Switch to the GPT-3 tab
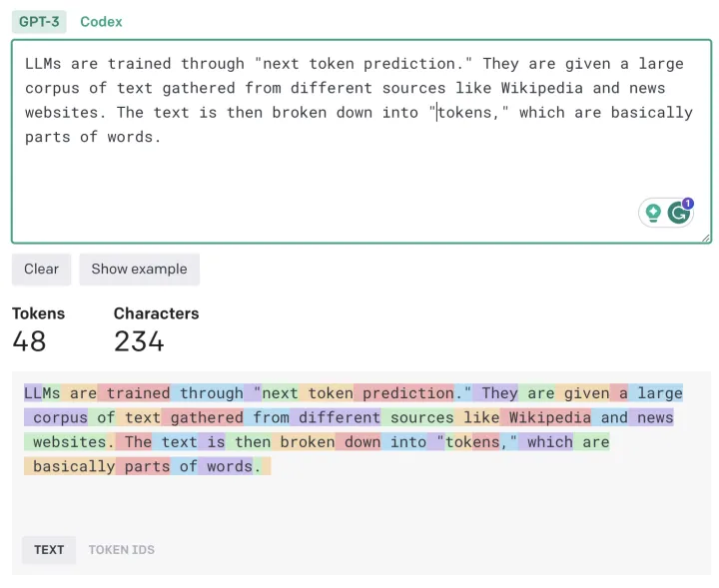 [39, 21]
